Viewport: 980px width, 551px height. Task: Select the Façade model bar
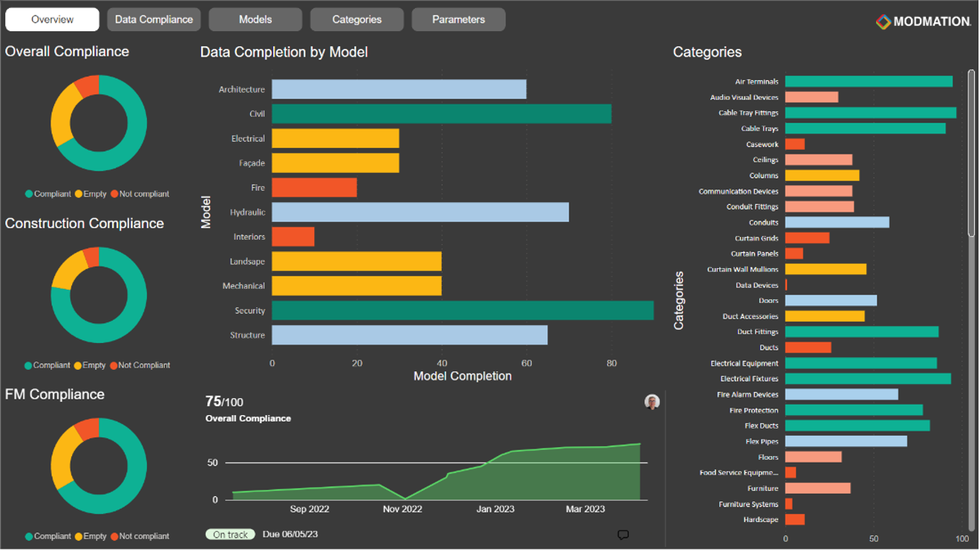(x=336, y=163)
